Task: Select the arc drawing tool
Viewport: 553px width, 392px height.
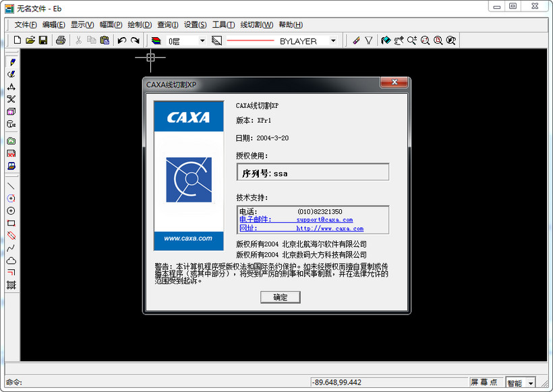Action: coord(11,198)
